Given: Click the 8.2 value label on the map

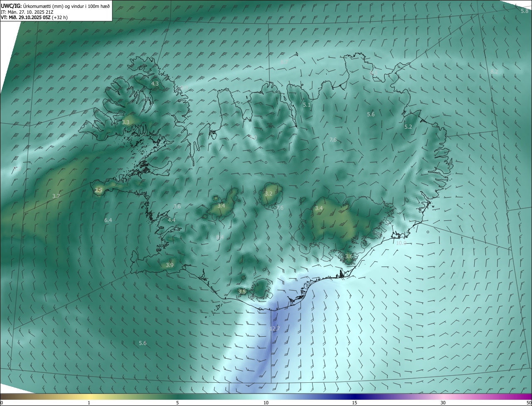Looking at the screenshot, I should (494, 72).
